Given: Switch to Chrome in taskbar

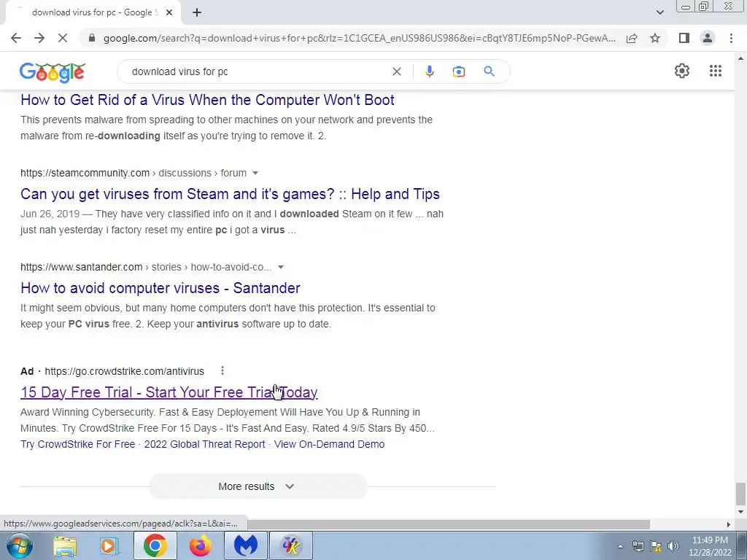Looking at the screenshot, I should tap(155, 545).
